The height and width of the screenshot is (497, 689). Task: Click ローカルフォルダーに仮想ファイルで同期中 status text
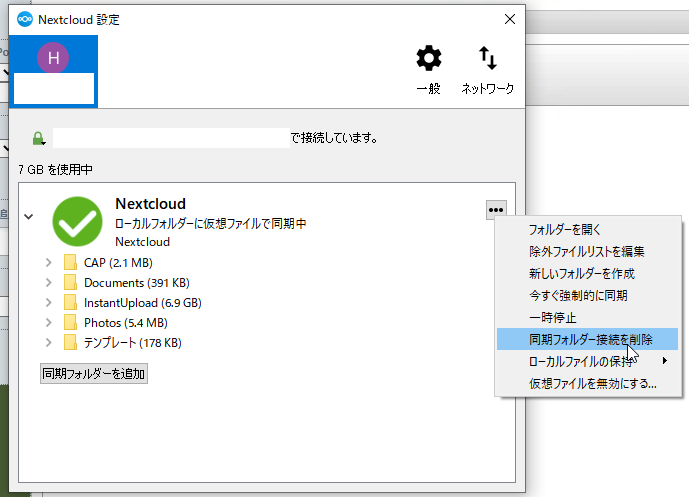point(210,224)
